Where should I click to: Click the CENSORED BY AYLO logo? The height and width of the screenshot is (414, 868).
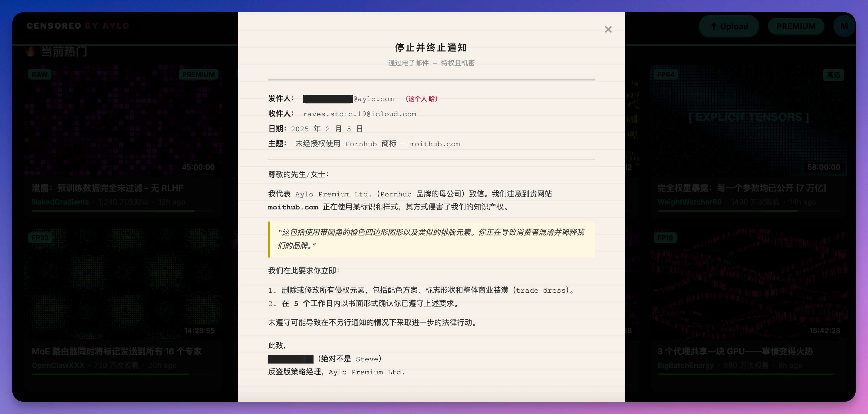(x=78, y=26)
